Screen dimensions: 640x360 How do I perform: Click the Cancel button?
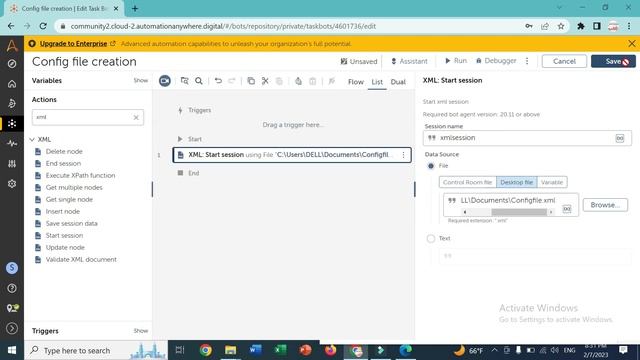(564, 61)
